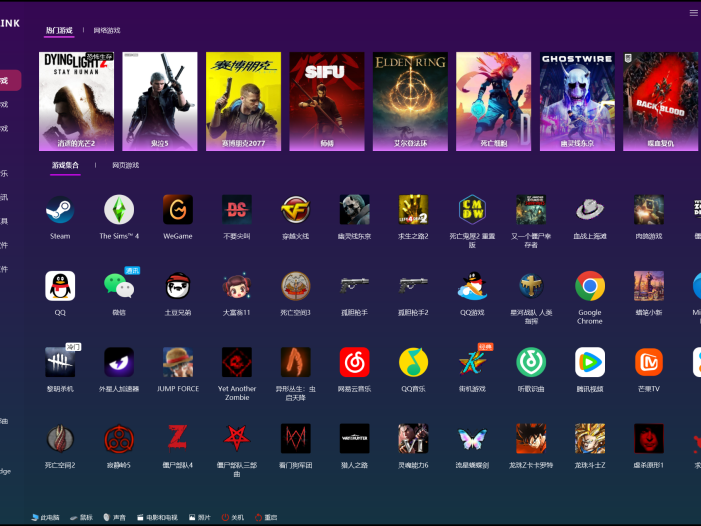Open Dragon Ball FighterZ icon
Screen dimensions: 701x526
590,438
